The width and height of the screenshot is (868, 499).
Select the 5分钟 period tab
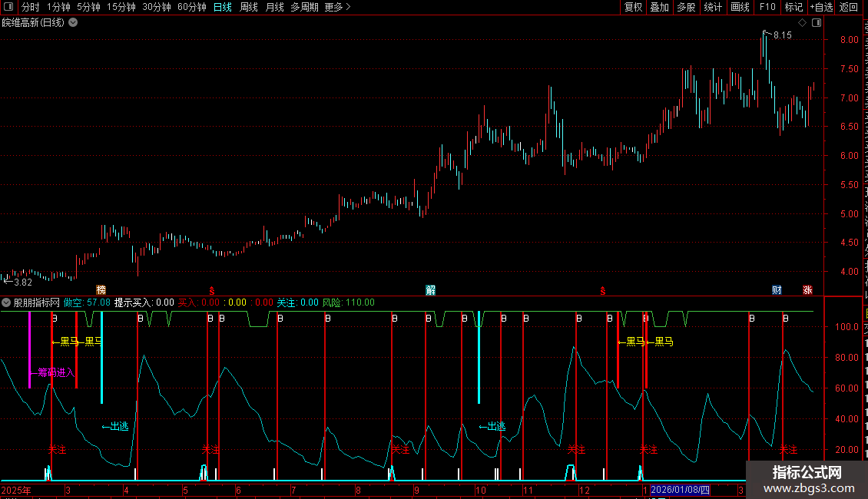pos(88,7)
